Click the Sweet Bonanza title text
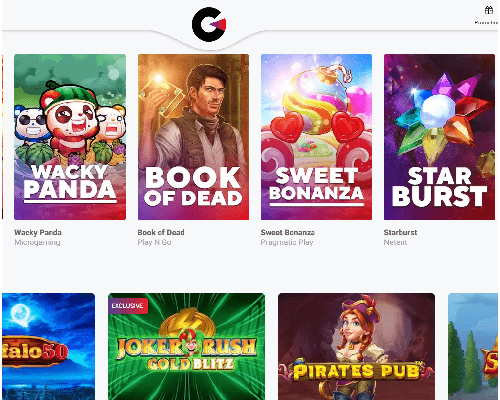The image size is (500, 400). click(288, 232)
